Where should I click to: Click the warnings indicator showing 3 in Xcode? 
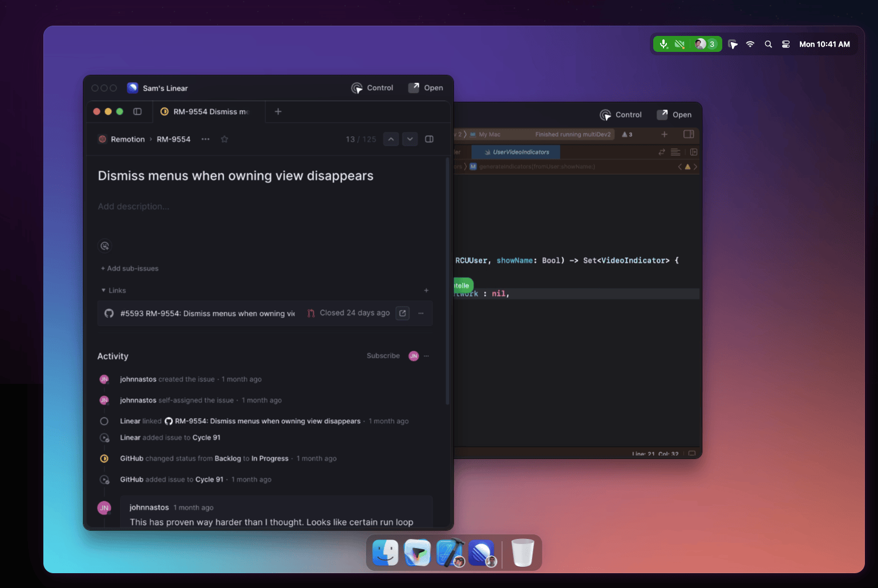tap(627, 135)
